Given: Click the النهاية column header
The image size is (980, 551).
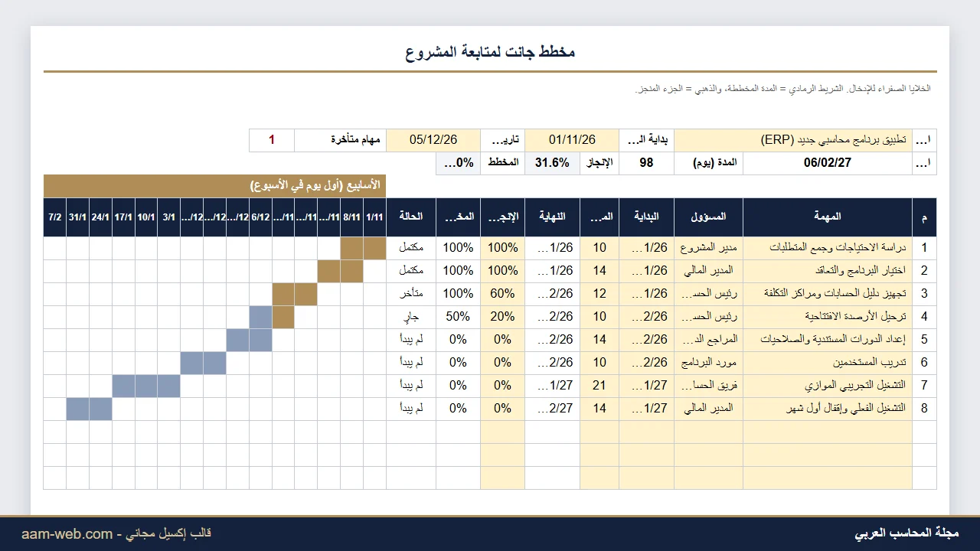Looking at the screenshot, I should [552, 217].
